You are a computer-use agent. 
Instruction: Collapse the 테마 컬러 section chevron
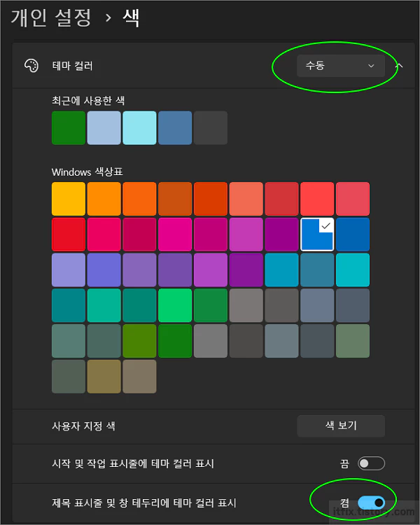coord(398,66)
